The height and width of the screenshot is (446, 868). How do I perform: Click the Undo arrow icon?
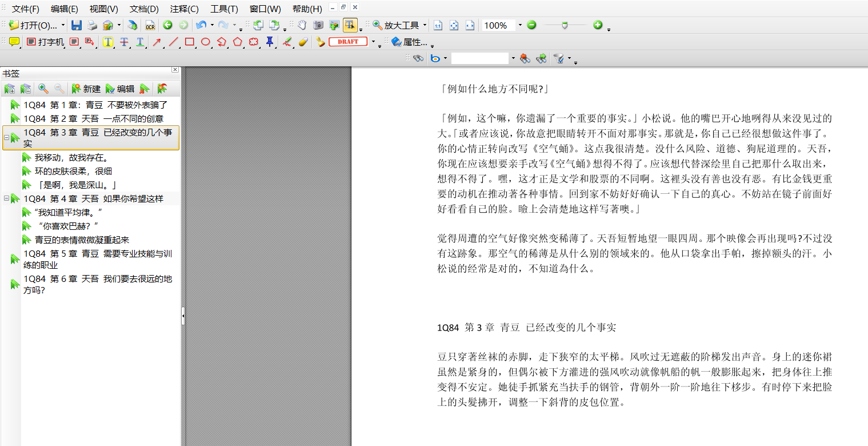click(201, 25)
